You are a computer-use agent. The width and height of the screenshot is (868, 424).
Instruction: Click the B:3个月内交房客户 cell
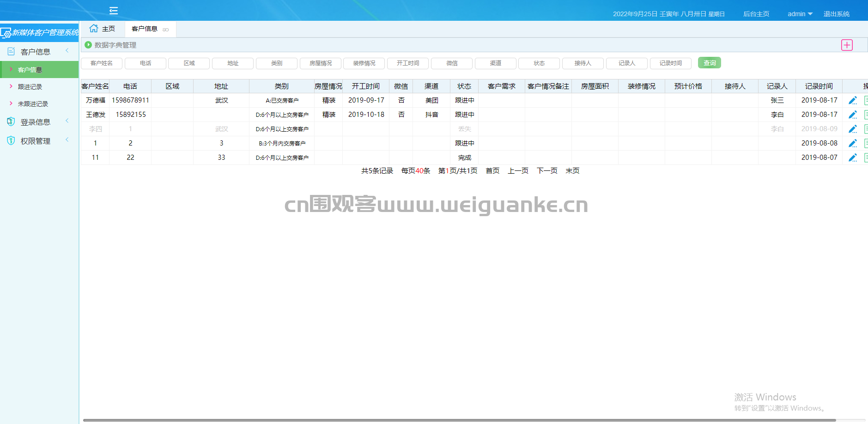[x=282, y=143]
